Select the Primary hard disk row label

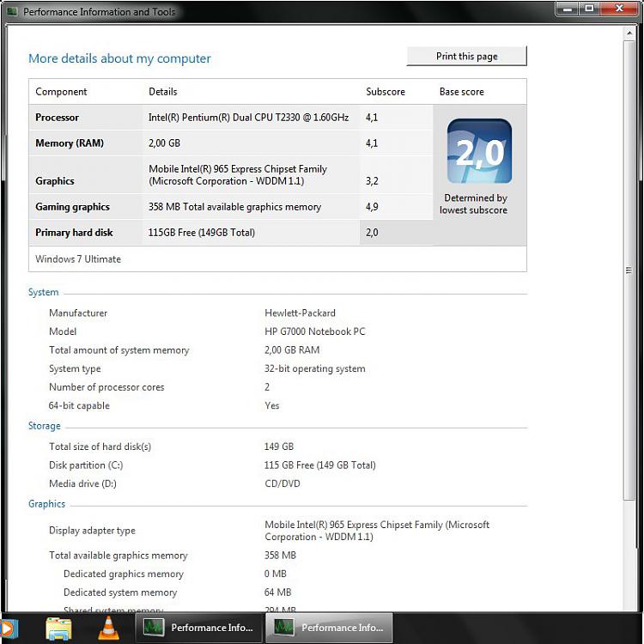tap(74, 233)
